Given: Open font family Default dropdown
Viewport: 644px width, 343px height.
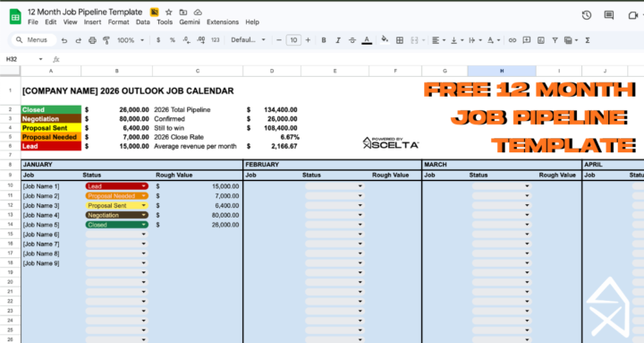Looking at the screenshot, I should [248, 40].
